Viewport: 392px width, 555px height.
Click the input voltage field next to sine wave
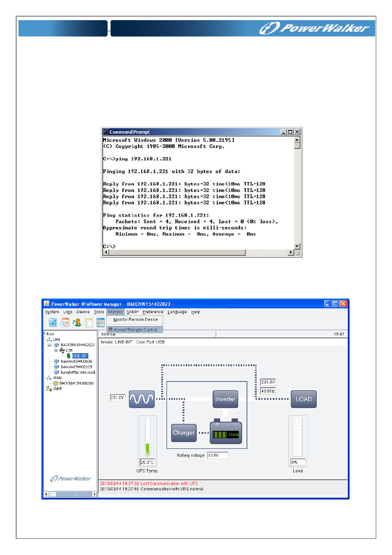tap(118, 398)
